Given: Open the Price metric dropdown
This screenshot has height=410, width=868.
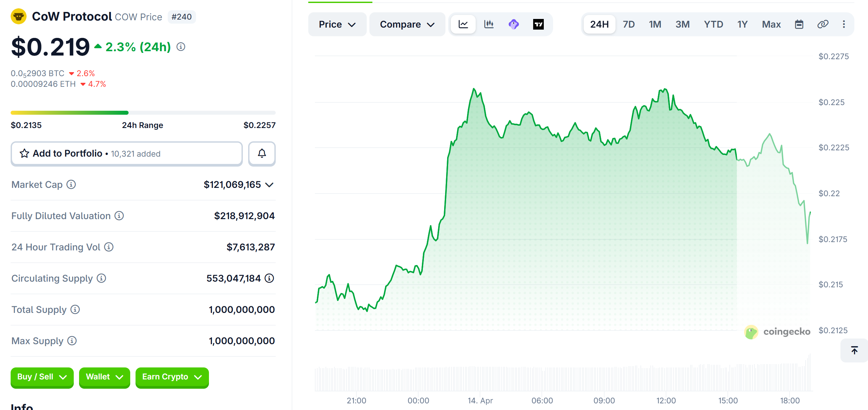Looking at the screenshot, I should tap(337, 24).
